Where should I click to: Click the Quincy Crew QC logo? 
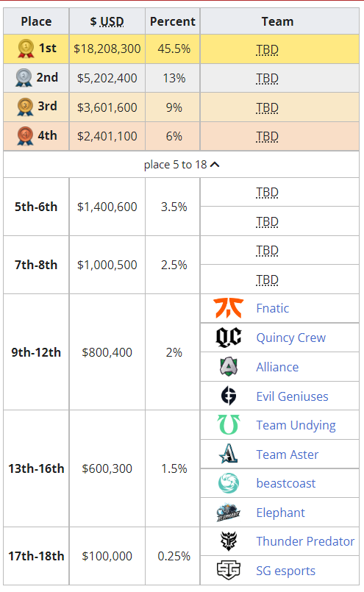tap(229, 337)
